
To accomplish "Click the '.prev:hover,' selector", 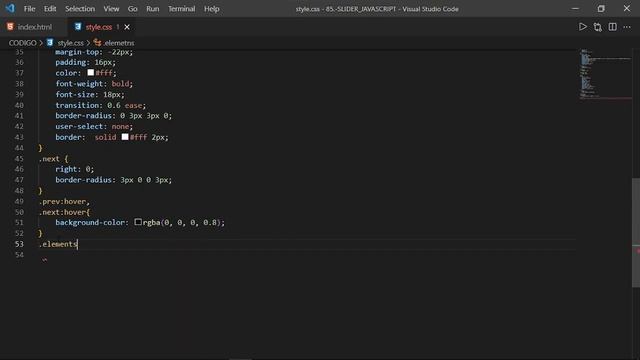I will (x=64, y=201).
